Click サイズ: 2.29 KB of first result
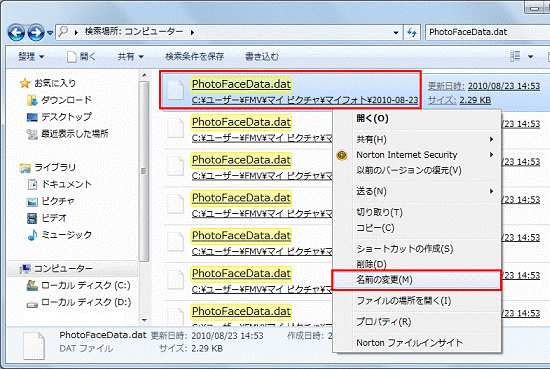 [x=460, y=100]
